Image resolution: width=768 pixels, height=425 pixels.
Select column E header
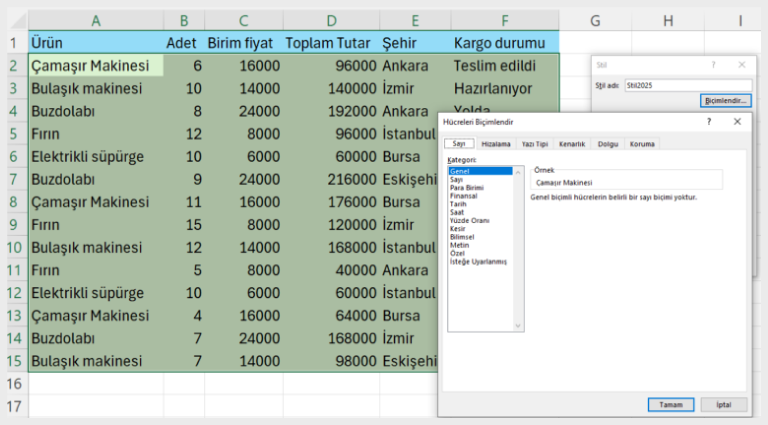[x=415, y=21]
